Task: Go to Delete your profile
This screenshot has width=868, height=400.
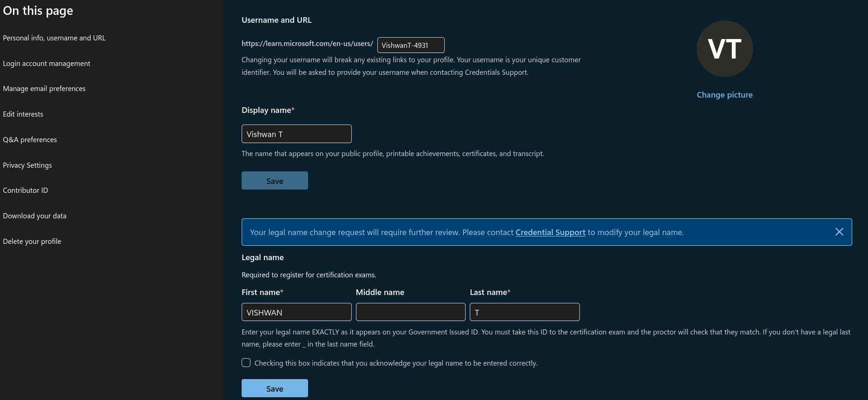Action: (x=32, y=242)
